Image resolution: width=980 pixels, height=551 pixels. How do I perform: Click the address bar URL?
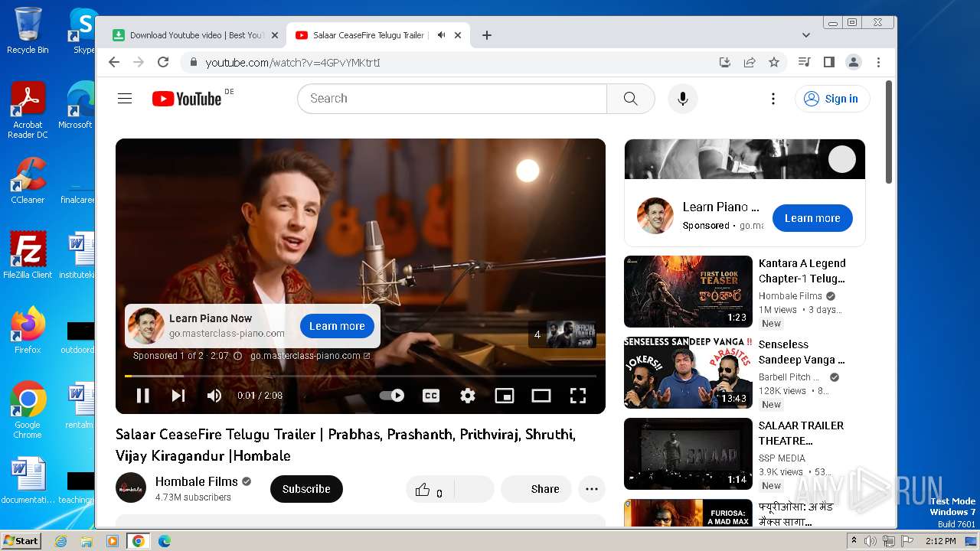click(x=292, y=63)
